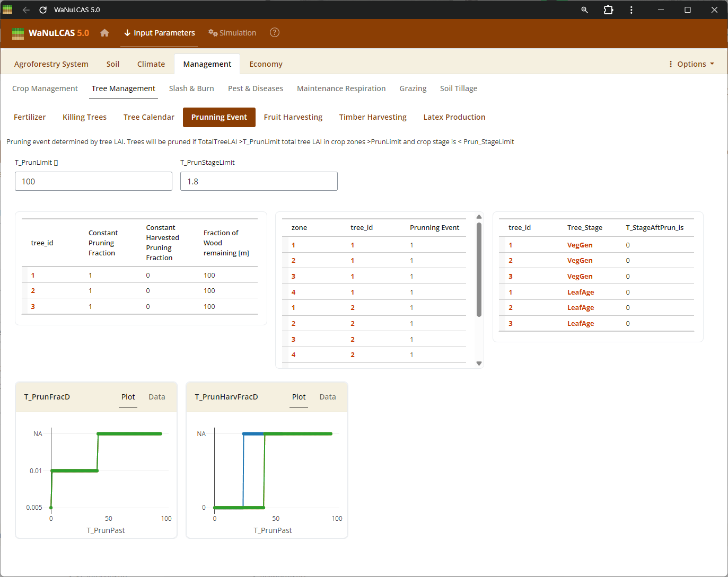
Task: Click the T_PrunStageLimit input field
Action: coord(259,181)
